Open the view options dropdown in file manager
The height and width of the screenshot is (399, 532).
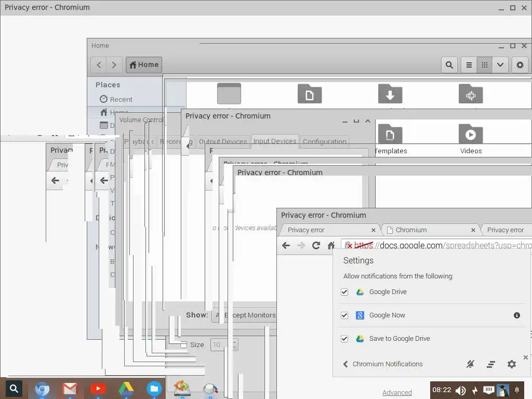click(x=500, y=65)
